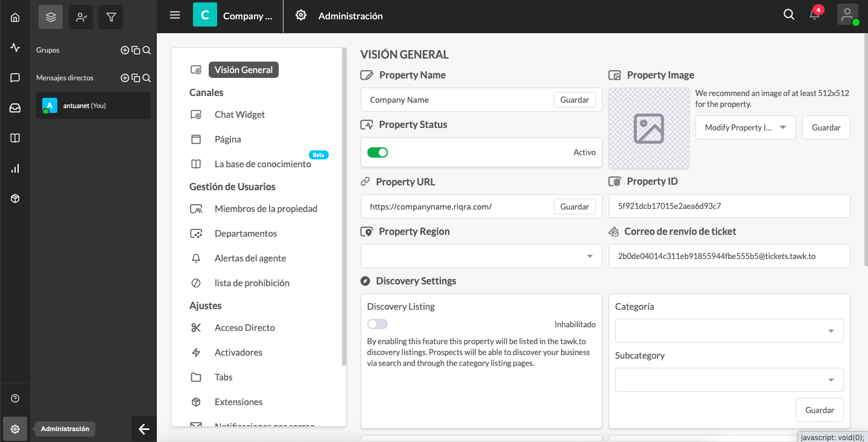Open the chat messages sidebar icon
The height and width of the screenshot is (442, 868).
(15, 77)
